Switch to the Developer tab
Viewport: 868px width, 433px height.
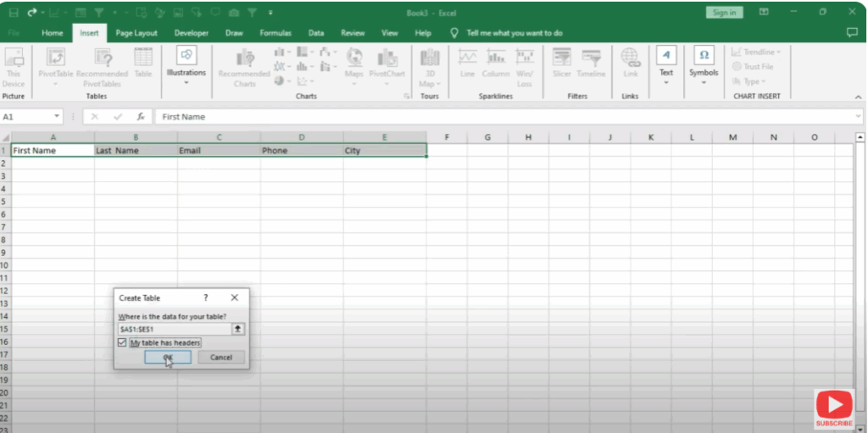click(x=191, y=33)
